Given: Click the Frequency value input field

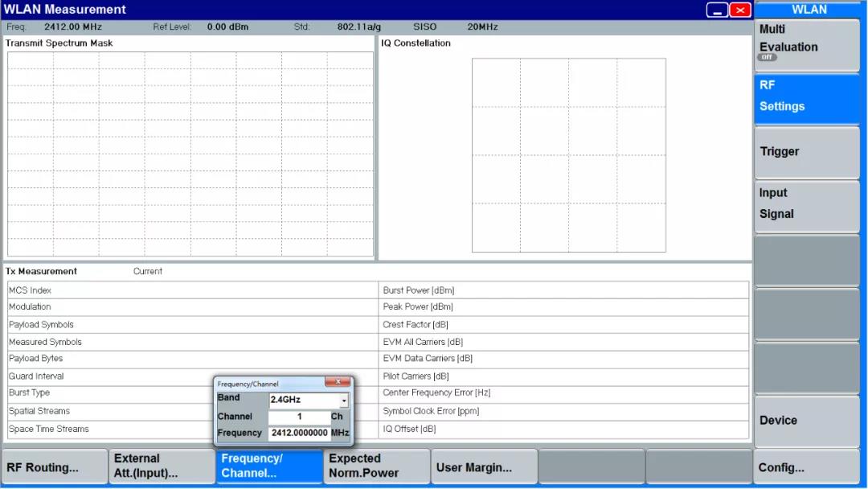Looking at the screenshot, I should point(299,433).
